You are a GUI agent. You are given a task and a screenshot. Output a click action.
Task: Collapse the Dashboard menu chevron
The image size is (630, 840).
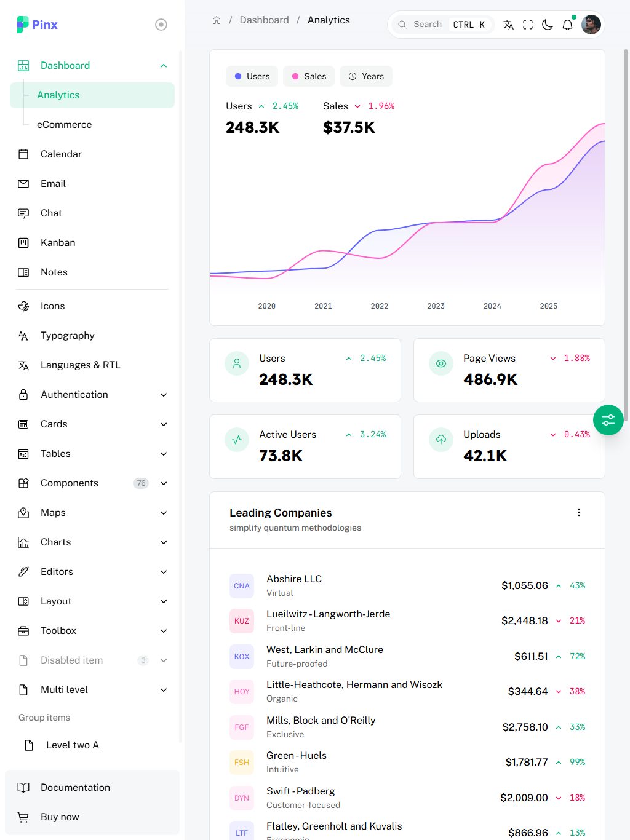(x=164, y=66)
